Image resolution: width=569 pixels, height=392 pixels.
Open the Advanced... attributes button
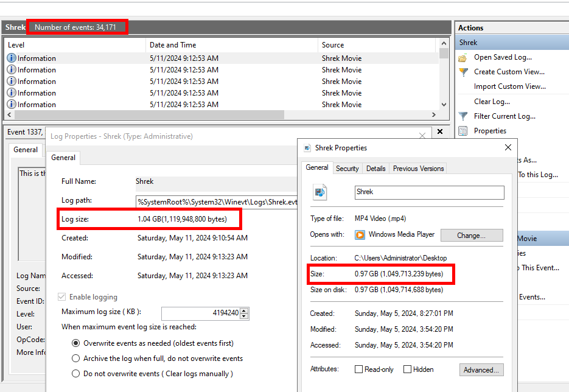[481, 370]
